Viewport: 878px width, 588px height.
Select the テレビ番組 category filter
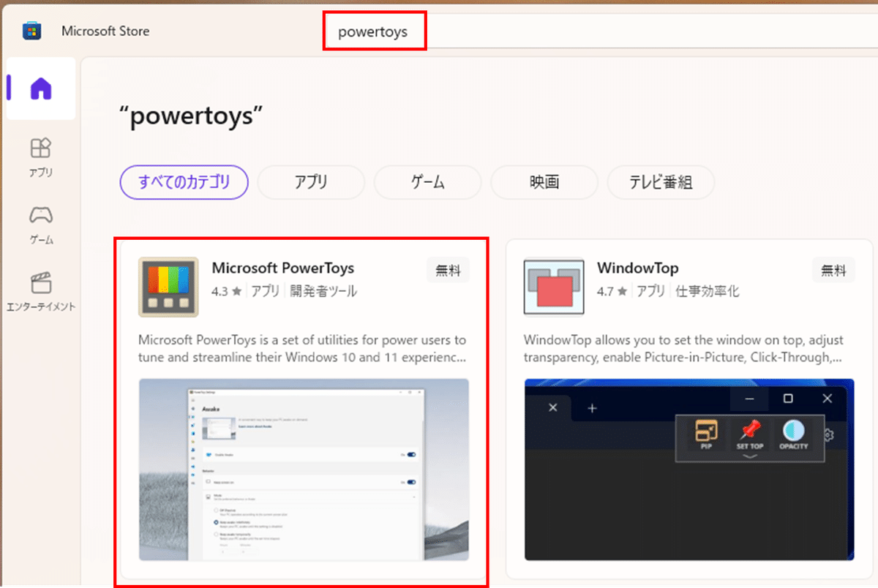661,182
